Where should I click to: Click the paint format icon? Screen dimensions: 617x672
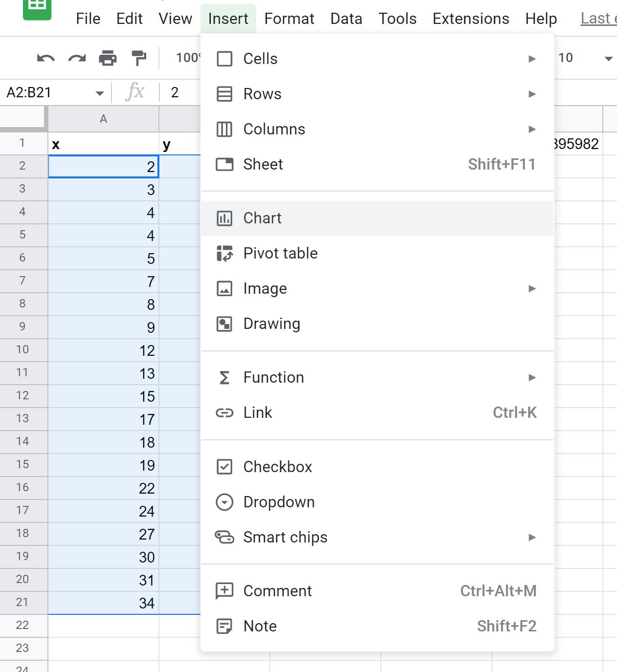click(139, 58)
